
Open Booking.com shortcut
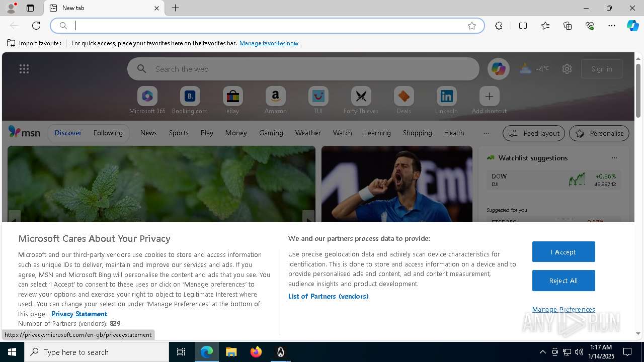click(190, 101)
